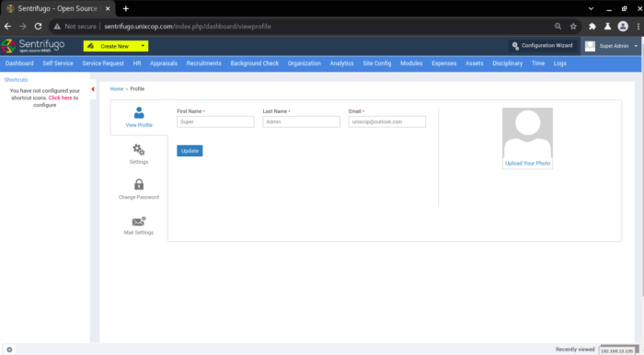644x355 pixels.
Task: Open the Dashboard menu
Action: (x=19, y=63)
